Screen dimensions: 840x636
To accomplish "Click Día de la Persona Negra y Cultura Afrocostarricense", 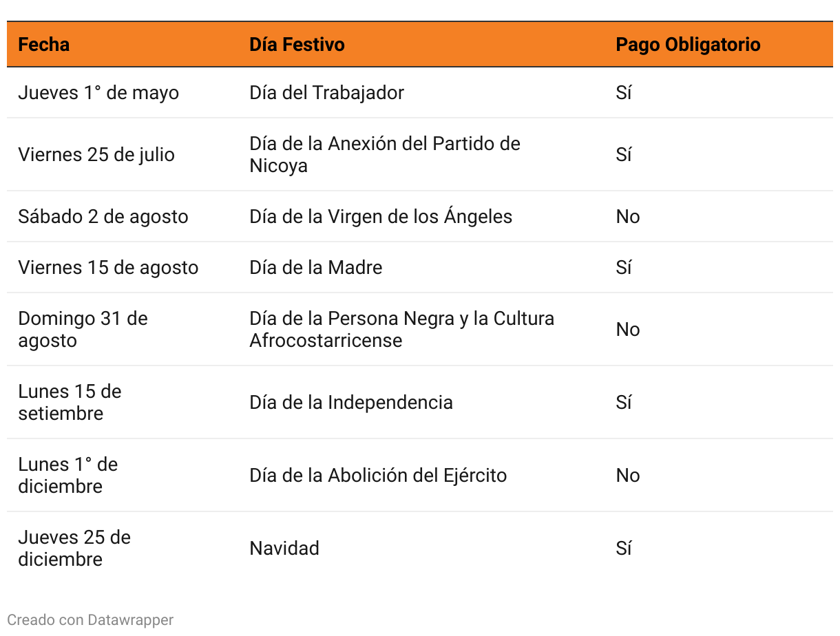I will (x=401, y=330).
